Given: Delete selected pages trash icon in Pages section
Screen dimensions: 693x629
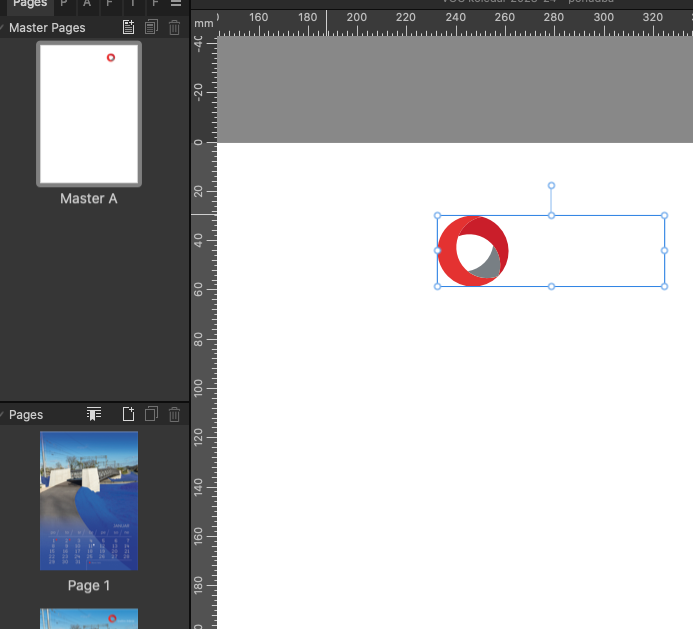Looking at the screenshot, I should [x=175, y=414].
